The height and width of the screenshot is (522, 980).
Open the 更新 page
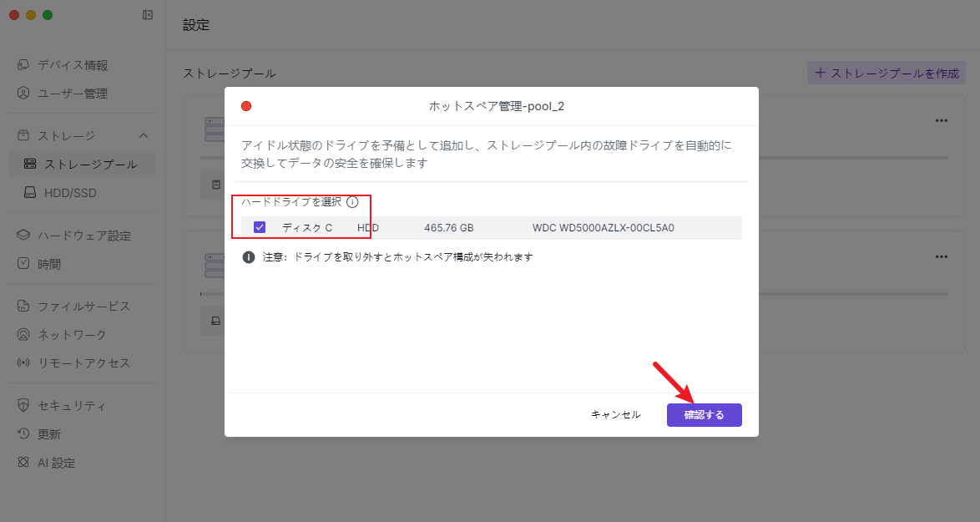[49, 434]
